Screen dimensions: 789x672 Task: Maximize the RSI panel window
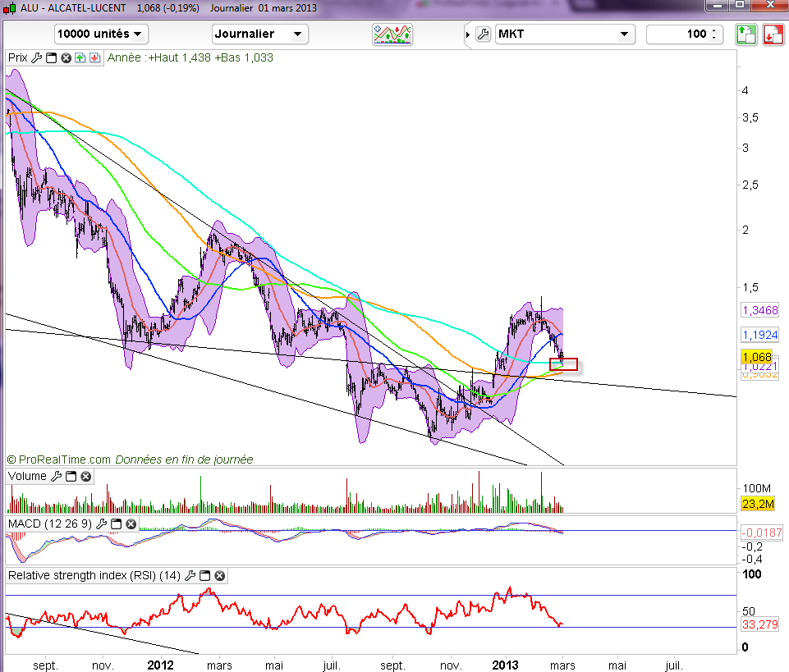205,576
